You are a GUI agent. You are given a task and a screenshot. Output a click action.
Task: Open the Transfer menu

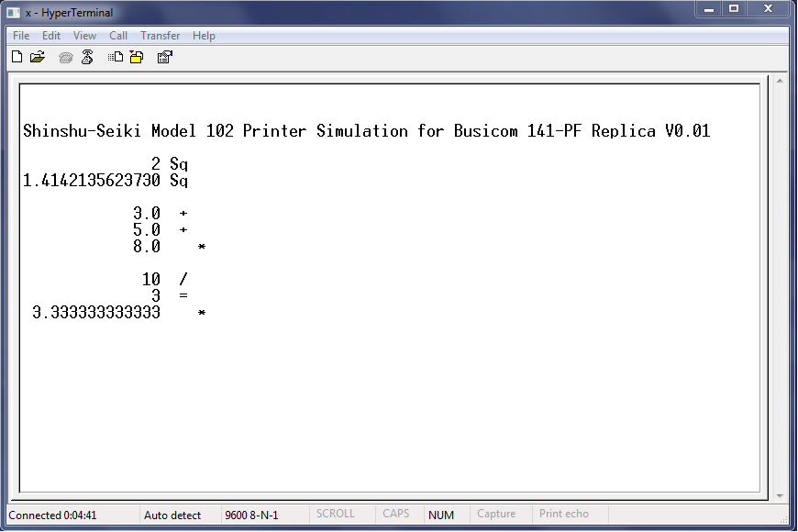coord(160,36)
